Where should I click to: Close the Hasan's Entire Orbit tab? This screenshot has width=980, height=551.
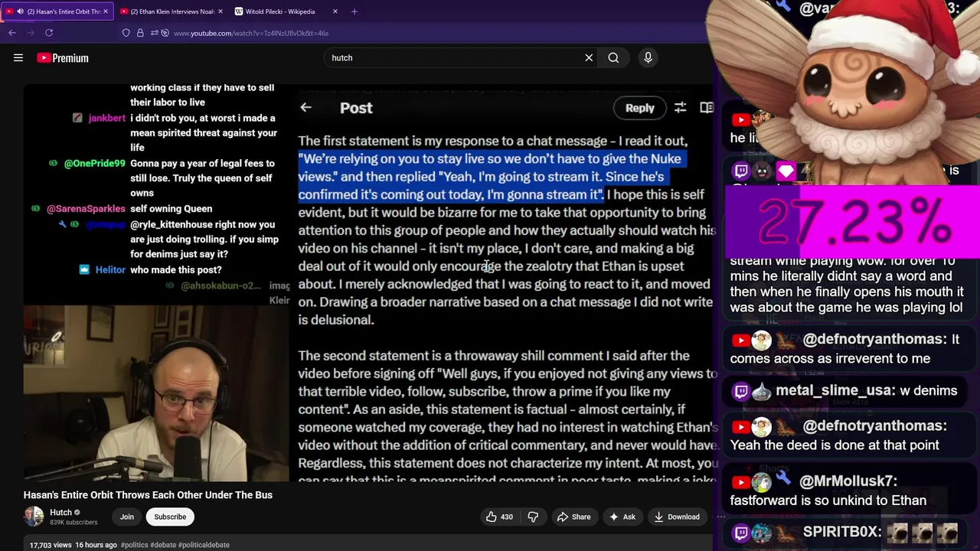coord(106,11)
